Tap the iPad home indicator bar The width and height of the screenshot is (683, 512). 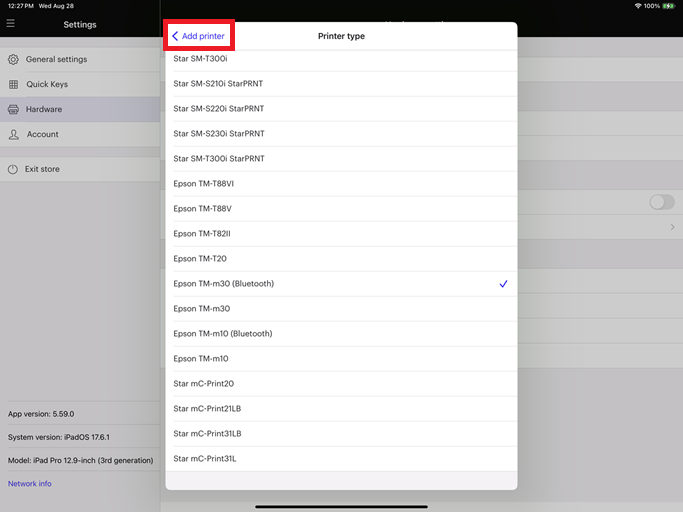tap(342, 507)
